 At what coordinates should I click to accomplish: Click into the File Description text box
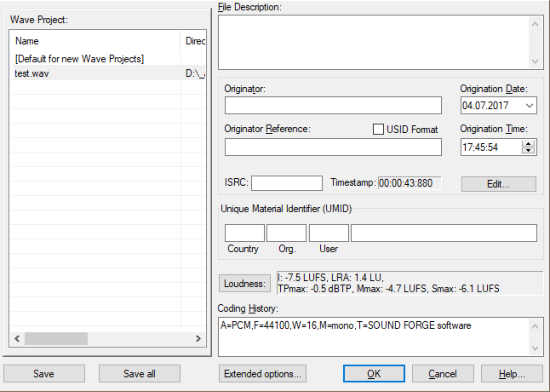coord(374,42)
